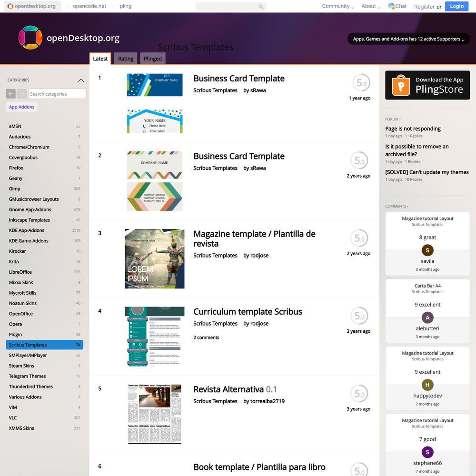Viewport: 476px width, 476px height.
Task: Click the App Addons breadcrumb button
Action: [21, 107]
